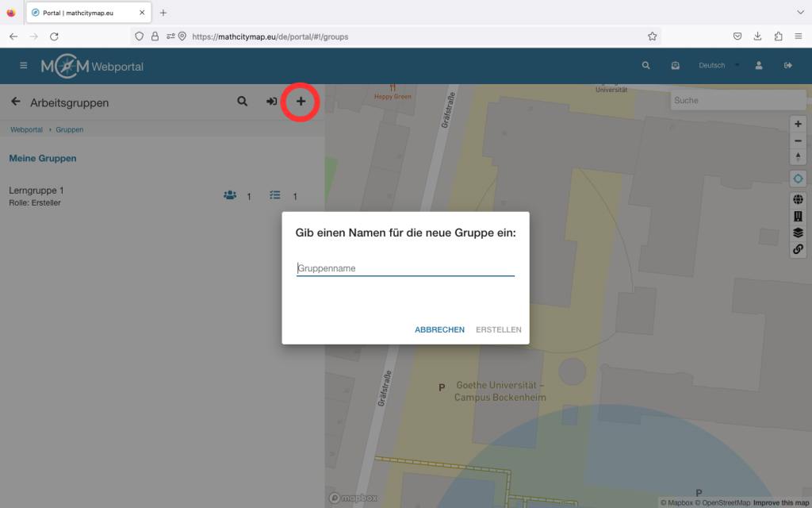Screen dimensions: 812x508
Task: Focus the Gruppenname text field
Action: pyautogui.click(x=405, y=268)
